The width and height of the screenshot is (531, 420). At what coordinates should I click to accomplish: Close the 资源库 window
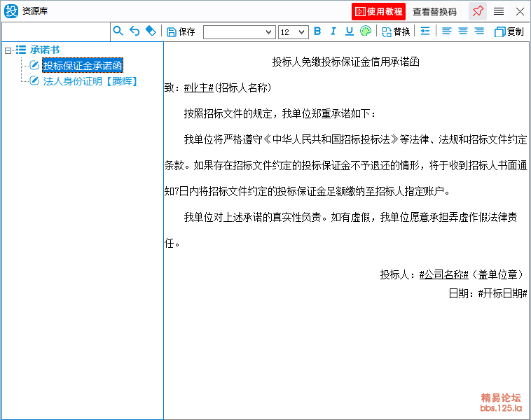pyautogui.click(x=520, y=11)
